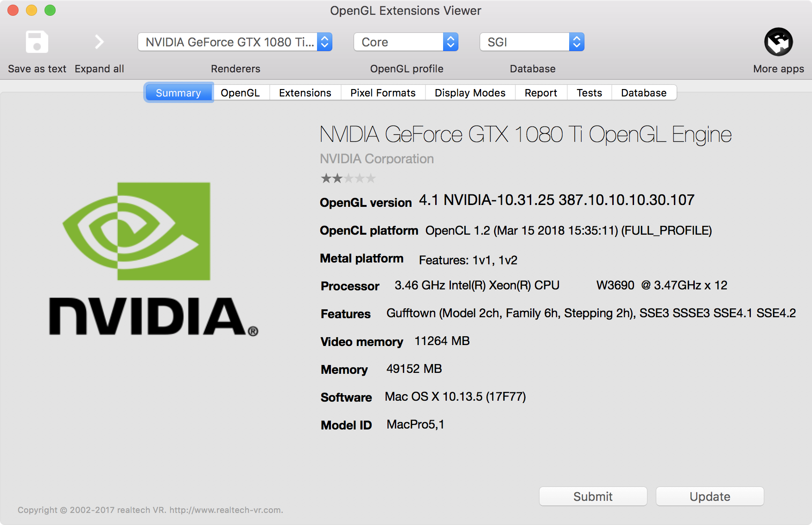Open the Tests tab
Screen dimensions: 812x525
click(589, 93)
